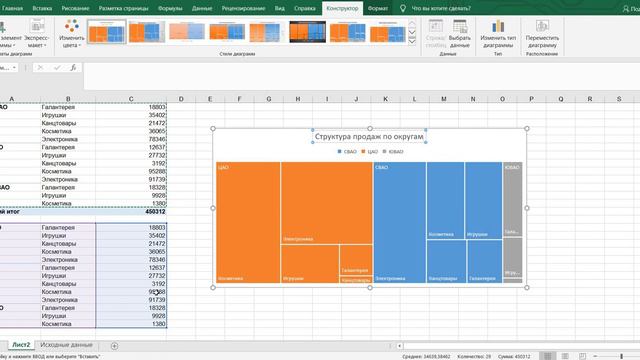Viewport: 640px width, 360px height.
Task: Click the ЦАО legend entry
Action: (370, 152)
